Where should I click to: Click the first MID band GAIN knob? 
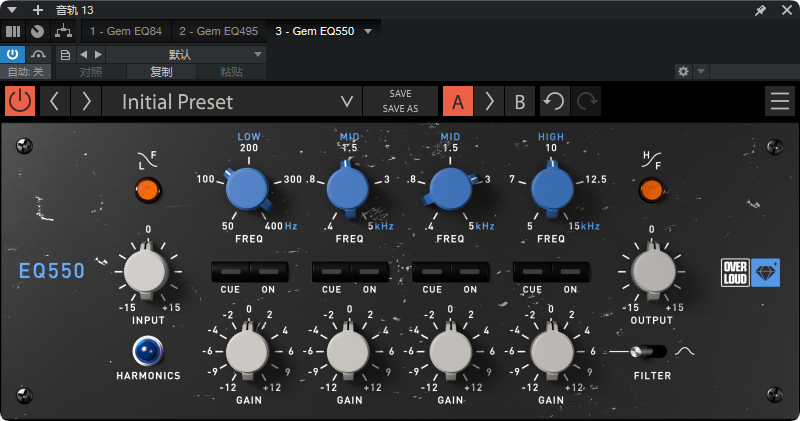click(348, 351)
